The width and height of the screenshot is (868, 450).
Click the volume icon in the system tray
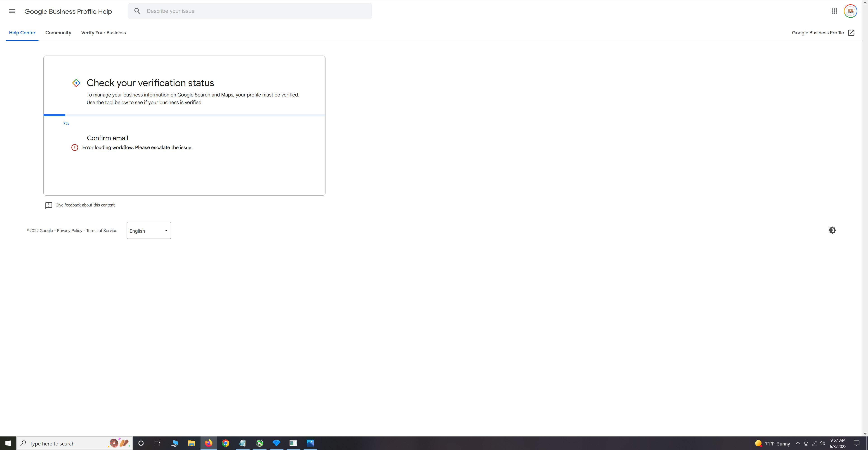823,443
